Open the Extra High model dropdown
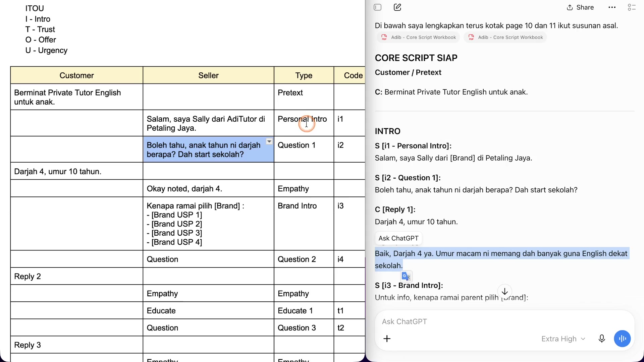The image size is (644, 362). tap(563, 339)
